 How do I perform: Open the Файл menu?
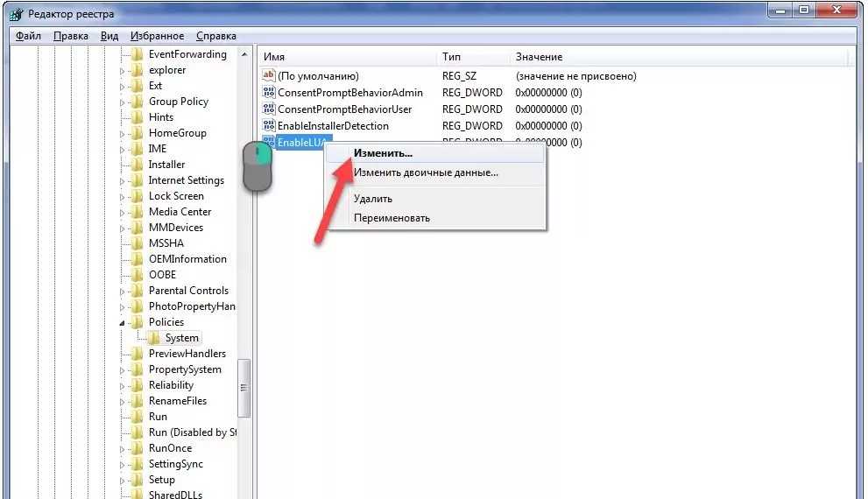point(28,36)
